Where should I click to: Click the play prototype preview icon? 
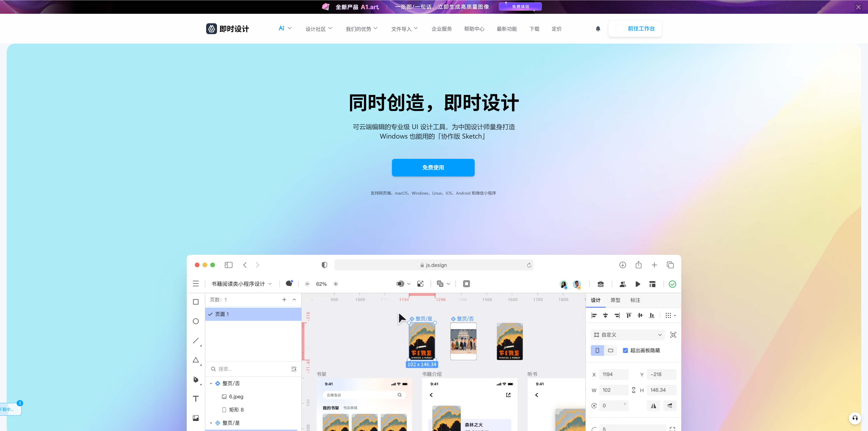[x=637, y=284]
